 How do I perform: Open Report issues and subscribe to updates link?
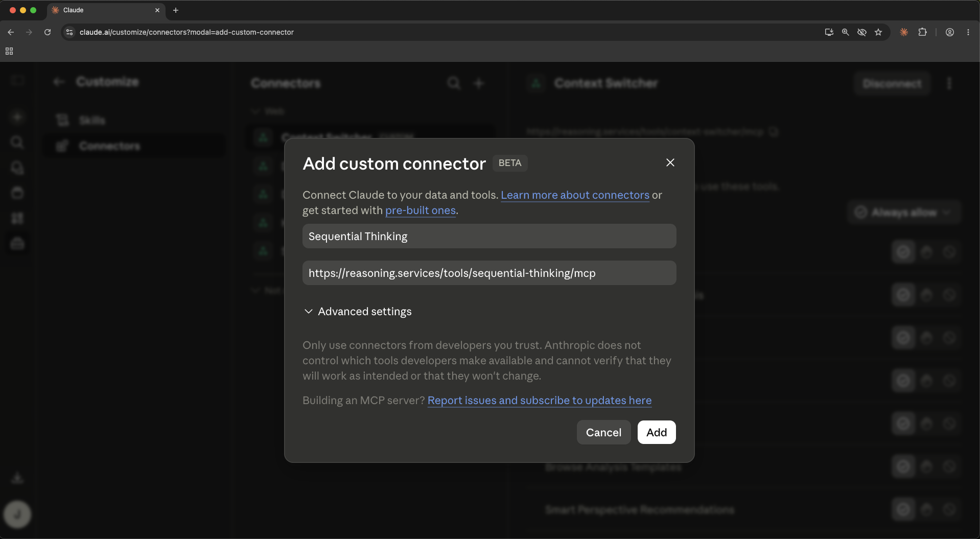click(539, 400)
